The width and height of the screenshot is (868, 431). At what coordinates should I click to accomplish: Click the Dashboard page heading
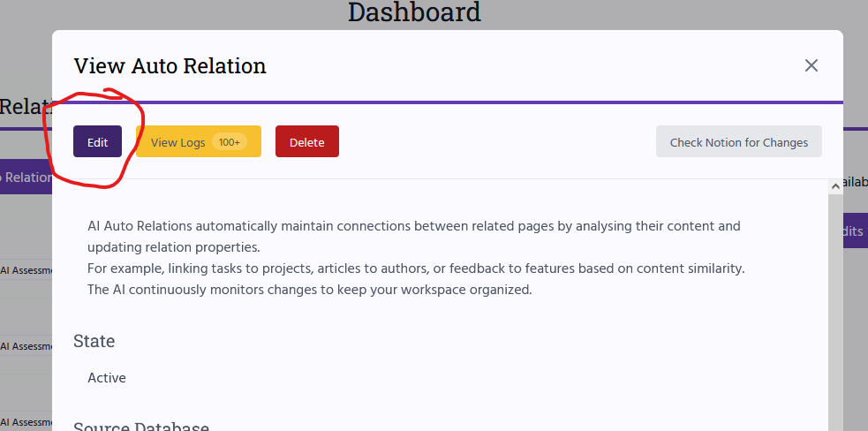(415, 12)
